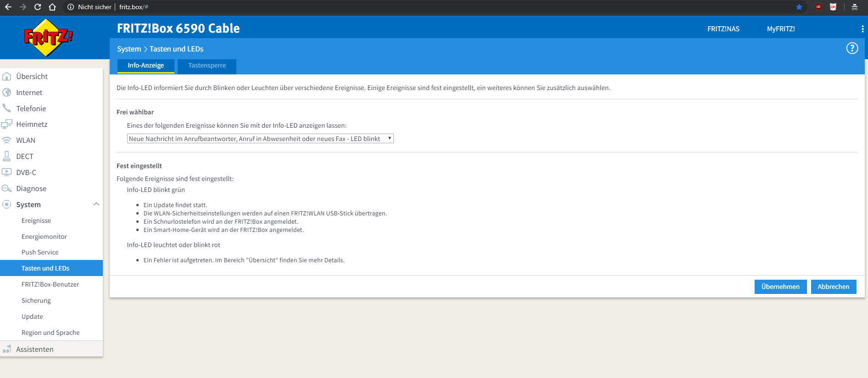The width and height of the screenshot is (868, 378).
Task: Click the Fest eingestellt heading
Action: (x=139, y=166)
